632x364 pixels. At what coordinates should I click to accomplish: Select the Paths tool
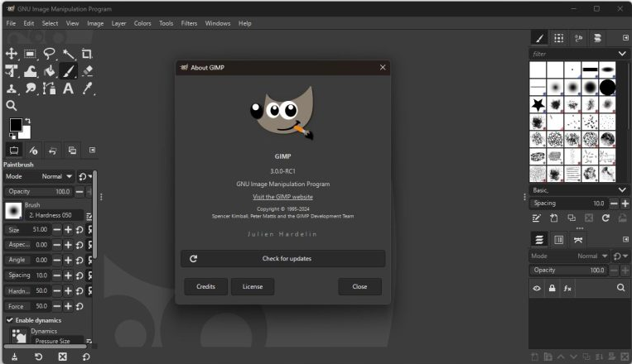[x=49, y=89]
